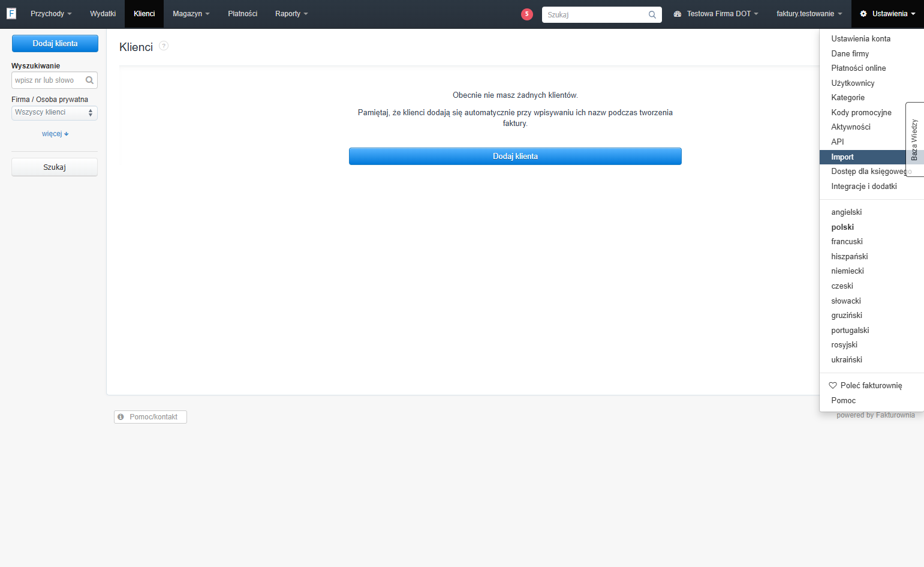
Task: Click the dashboard icon beside Testowa Firma DOT
Action: click(678, 14)
